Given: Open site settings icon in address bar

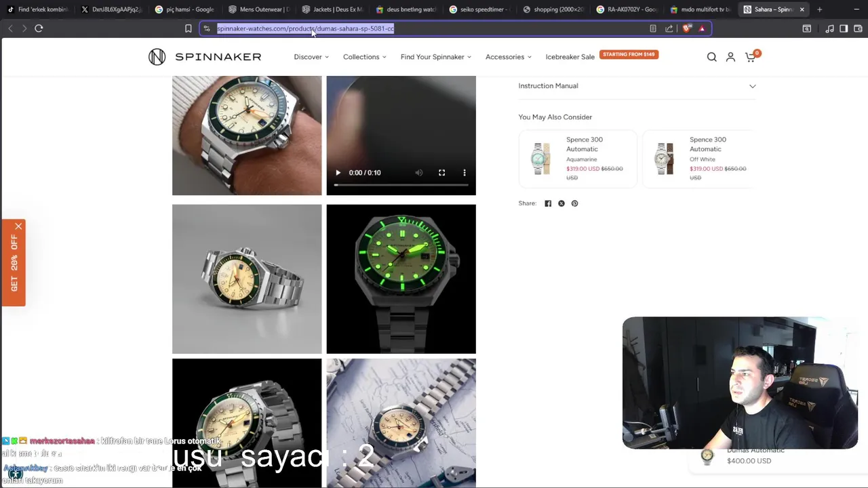Looking at the screenshot, I should coord(207,28).
